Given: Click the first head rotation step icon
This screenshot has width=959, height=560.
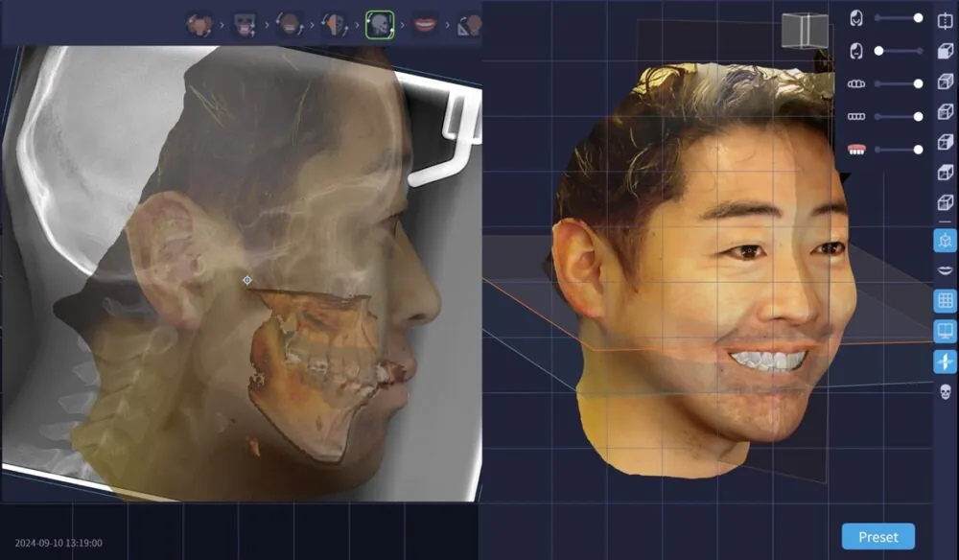Looking at the screenshot, I should coord(199,24).
